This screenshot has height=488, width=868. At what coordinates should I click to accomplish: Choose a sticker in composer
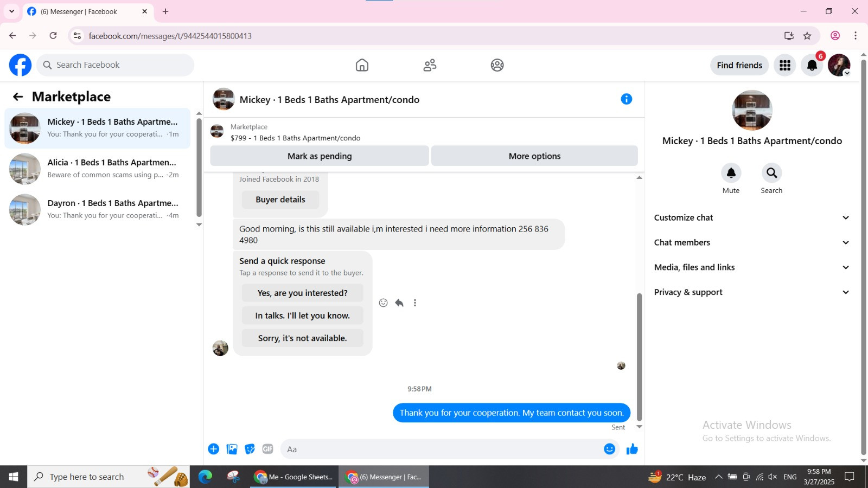[x=250, y=449]
